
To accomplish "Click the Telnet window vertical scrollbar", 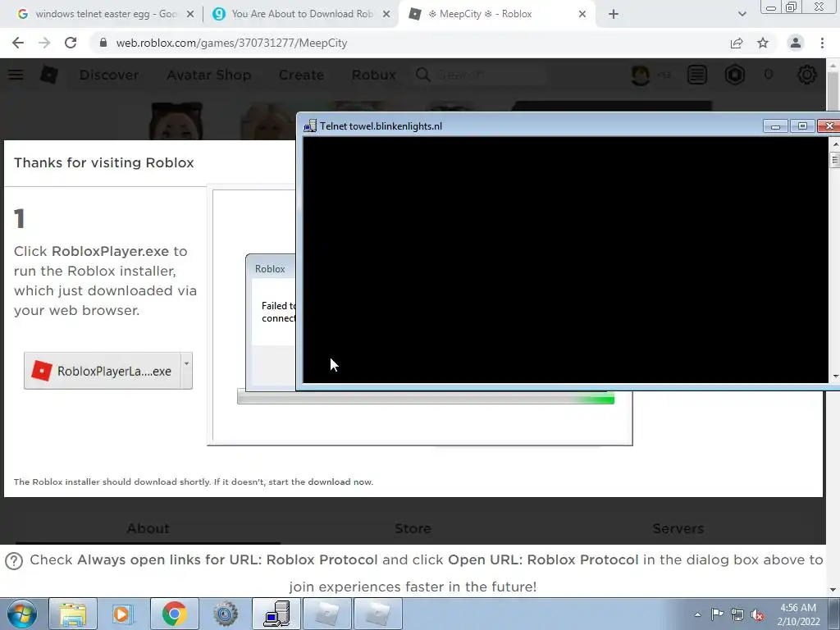I will click(x=834, y=260).
